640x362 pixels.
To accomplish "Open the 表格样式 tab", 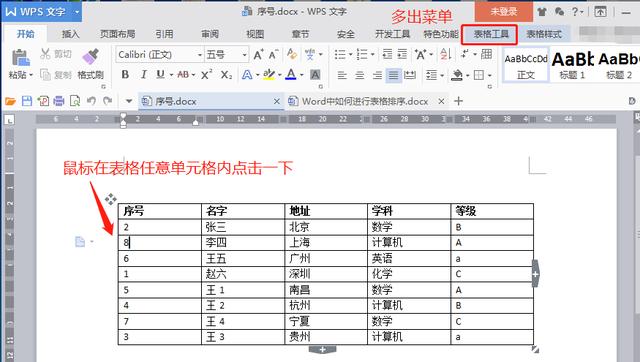I will tap(544, 34).
